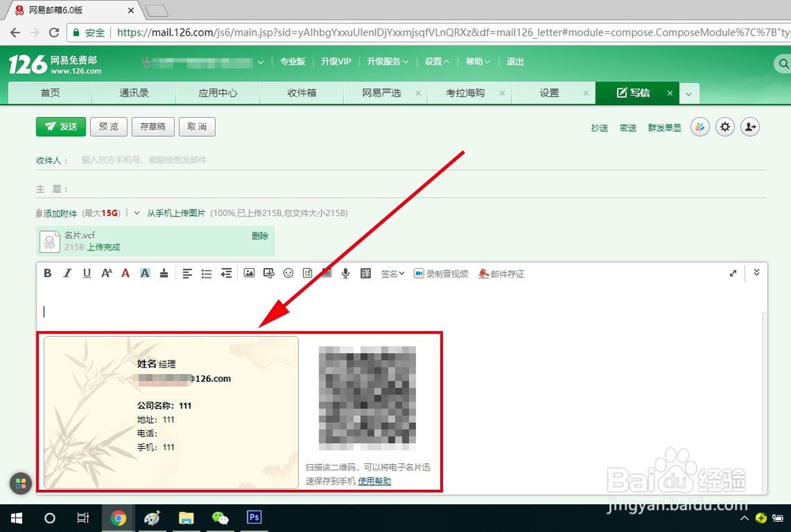Click 群发单显 link

pyautogui.click(x=664, y=128)
